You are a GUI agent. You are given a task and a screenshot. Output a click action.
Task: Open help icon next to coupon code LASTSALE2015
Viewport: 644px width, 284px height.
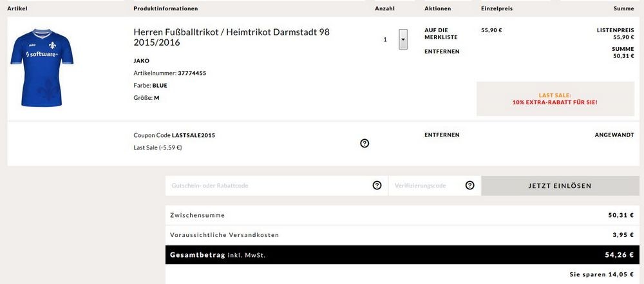pos(365,143)
